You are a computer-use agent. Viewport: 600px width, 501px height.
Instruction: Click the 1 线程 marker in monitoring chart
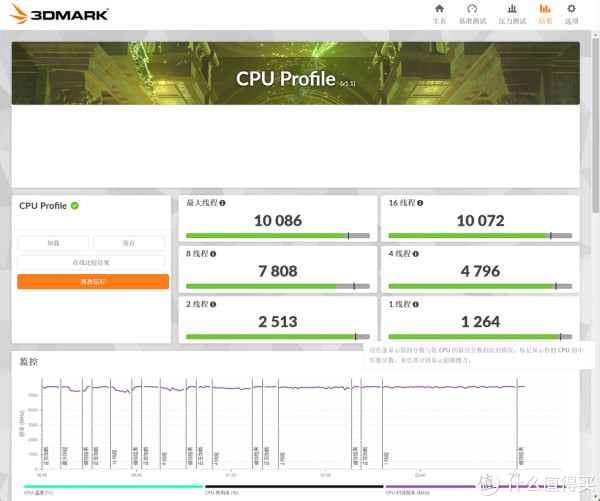(x=386, y=457)
